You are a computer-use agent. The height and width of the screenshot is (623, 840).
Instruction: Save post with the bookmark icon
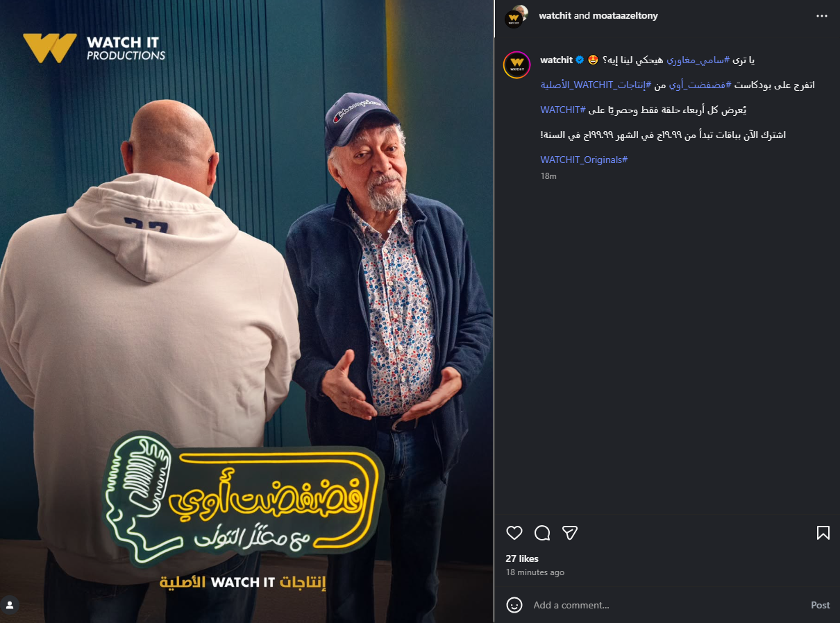click(823, 533)
